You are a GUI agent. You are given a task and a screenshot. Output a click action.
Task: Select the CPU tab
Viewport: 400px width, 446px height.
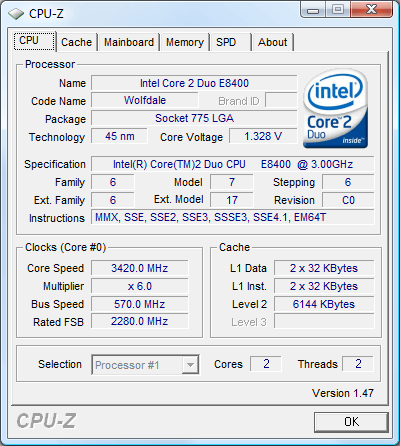(34, 41)
